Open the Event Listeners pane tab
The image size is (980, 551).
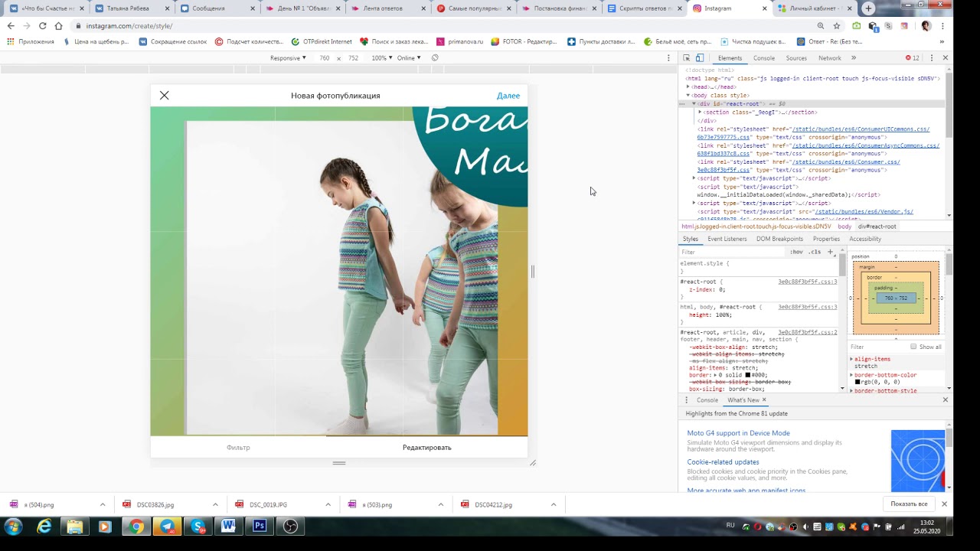coord(727,239)
